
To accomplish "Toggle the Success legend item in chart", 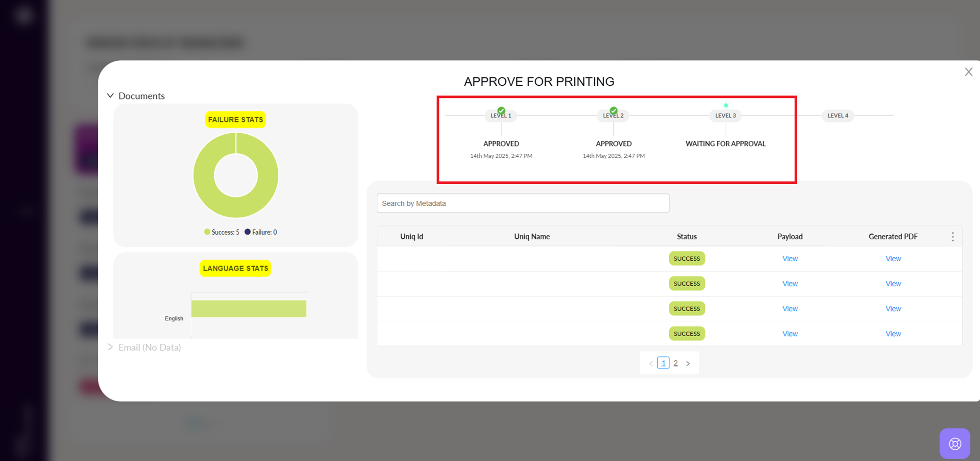I will (221, 232).
